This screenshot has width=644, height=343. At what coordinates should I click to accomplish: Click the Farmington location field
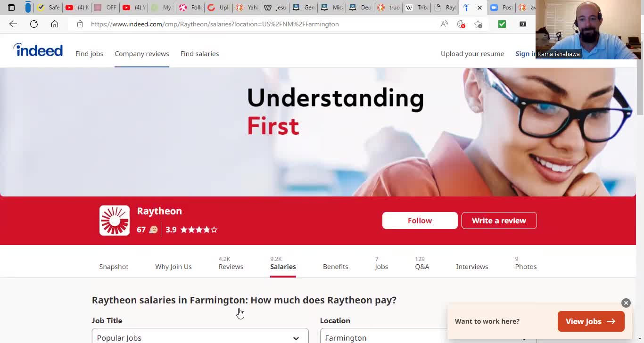pos(383,336)
